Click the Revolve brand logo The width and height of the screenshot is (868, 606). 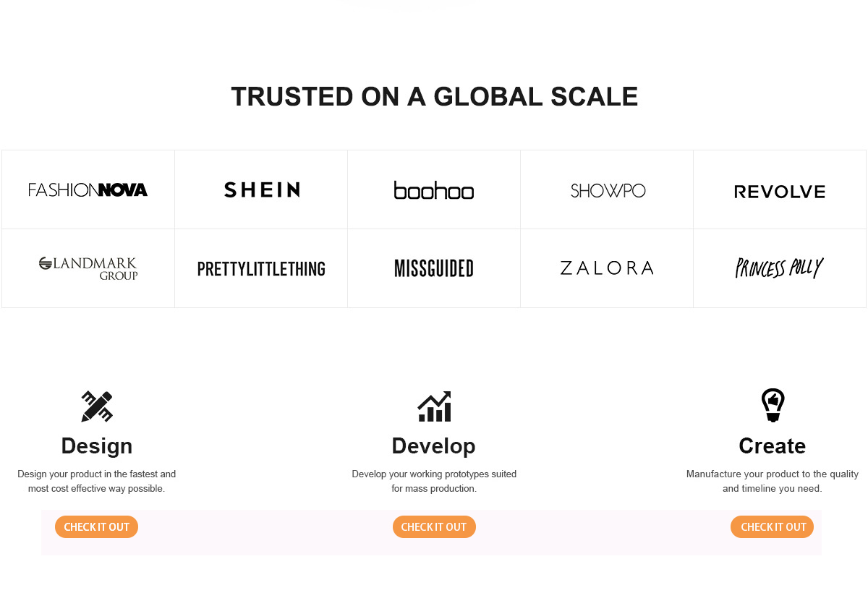click(780, 192)
